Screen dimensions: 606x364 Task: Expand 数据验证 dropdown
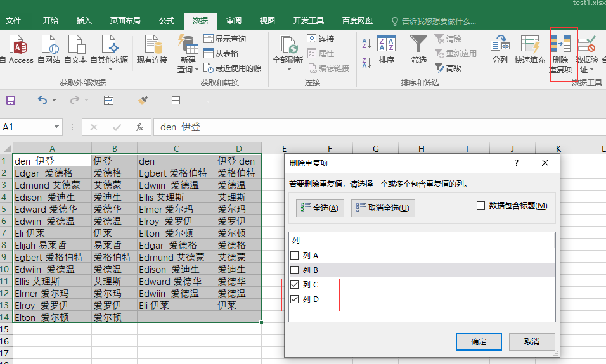coord(591,70)
